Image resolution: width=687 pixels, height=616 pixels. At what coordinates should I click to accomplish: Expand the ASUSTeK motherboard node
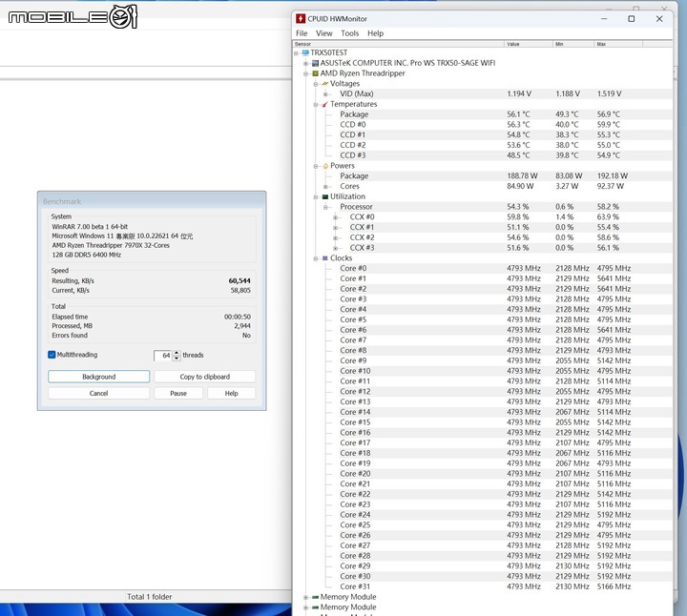click(306, 64)
